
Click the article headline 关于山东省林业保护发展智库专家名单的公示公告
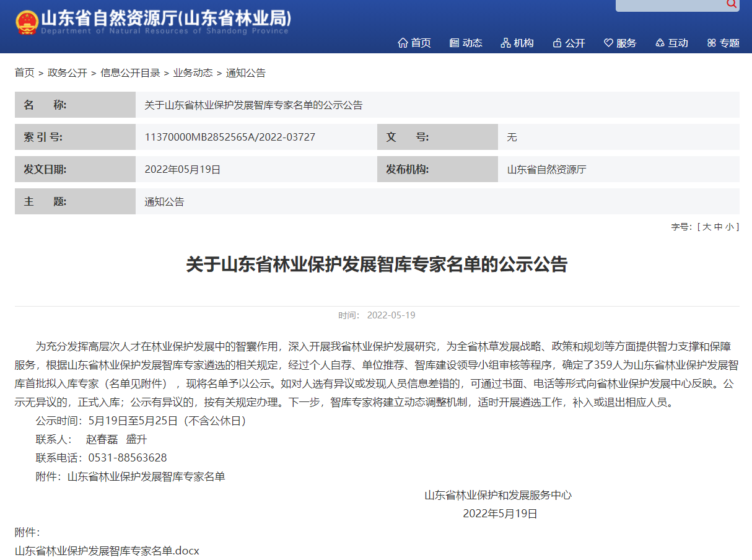tap(377, 265)
